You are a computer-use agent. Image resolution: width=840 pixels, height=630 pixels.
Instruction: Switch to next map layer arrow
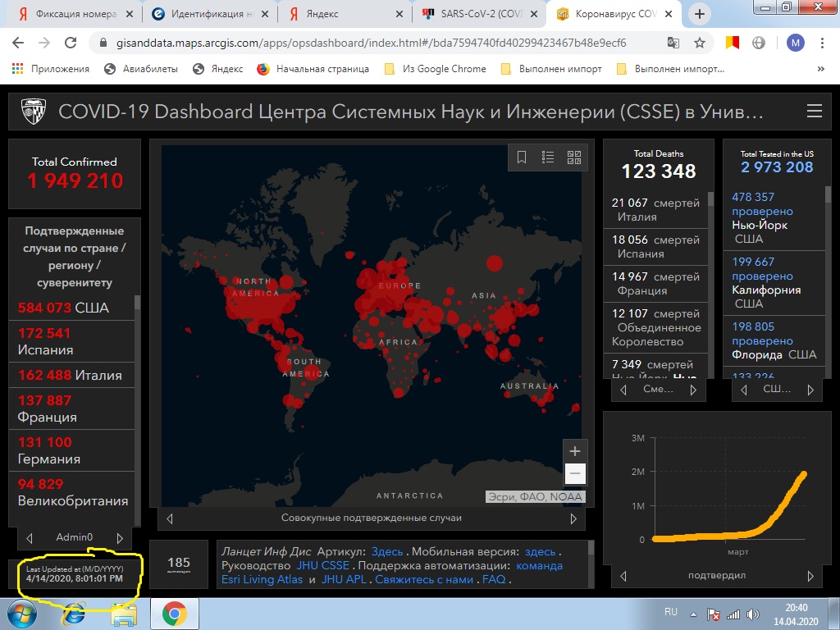(x=573, y=518)
